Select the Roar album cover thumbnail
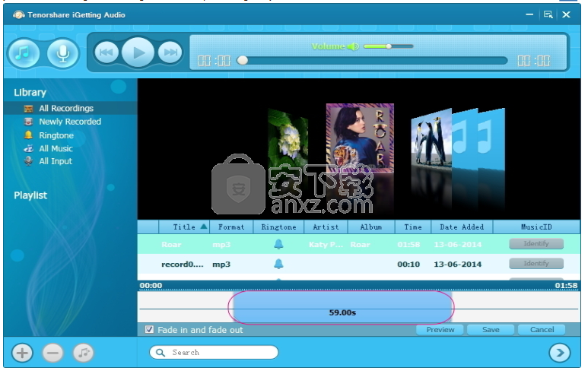588x371 pixels. (x=360, y=138)
